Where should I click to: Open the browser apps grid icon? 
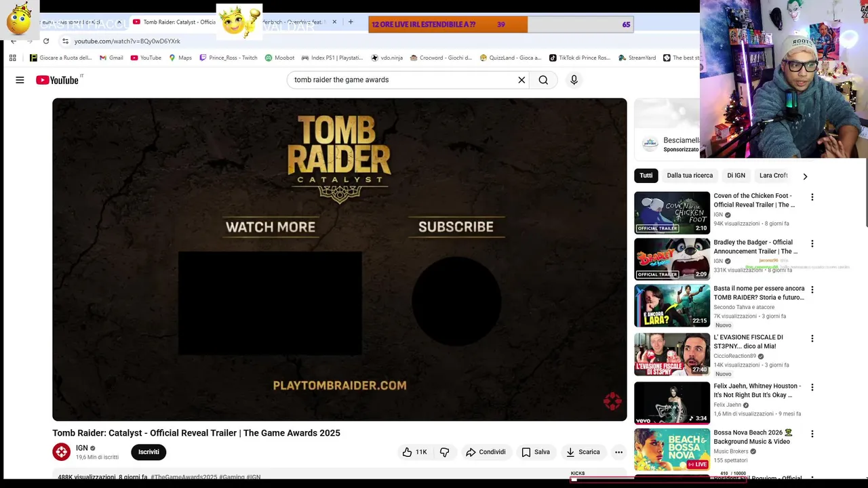pos(12,58)
